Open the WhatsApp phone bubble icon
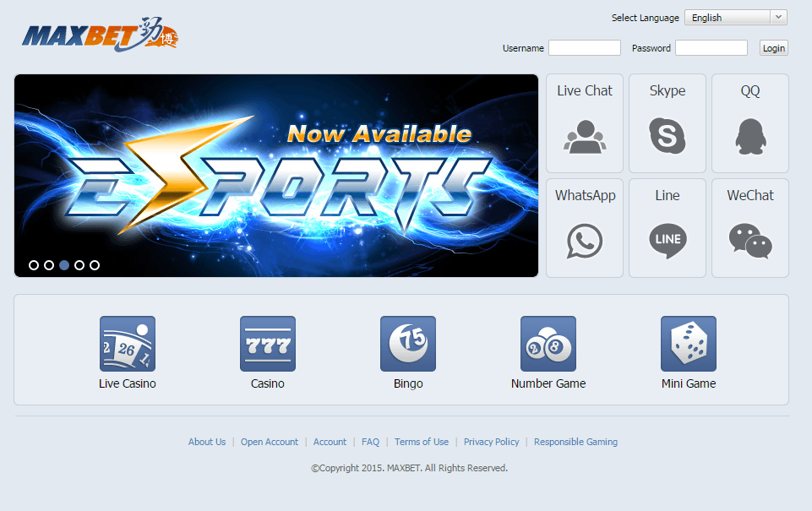812x511 pixels. click(x=585, y=241)
